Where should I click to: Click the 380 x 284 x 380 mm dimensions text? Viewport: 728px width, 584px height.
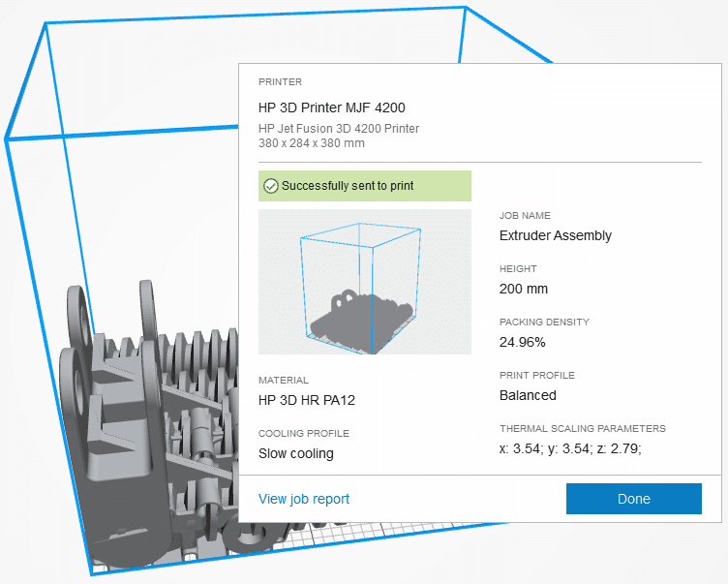point(311,143)
